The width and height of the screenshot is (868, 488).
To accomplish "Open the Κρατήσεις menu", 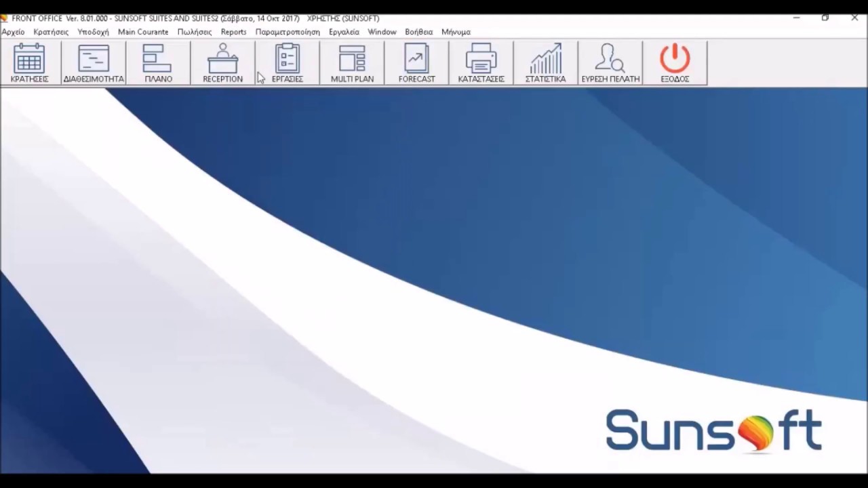I will (x=51, y=32).
